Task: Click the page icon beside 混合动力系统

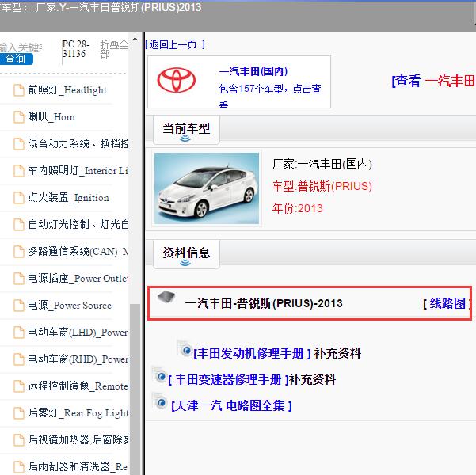Action: 19,144
